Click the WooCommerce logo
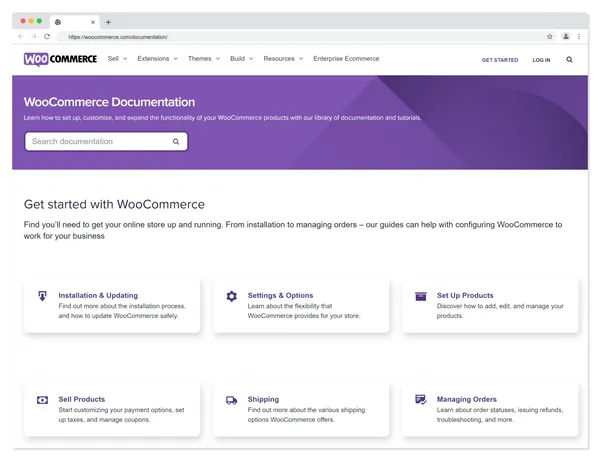600x460 pixels. click(x=60, y=59)
